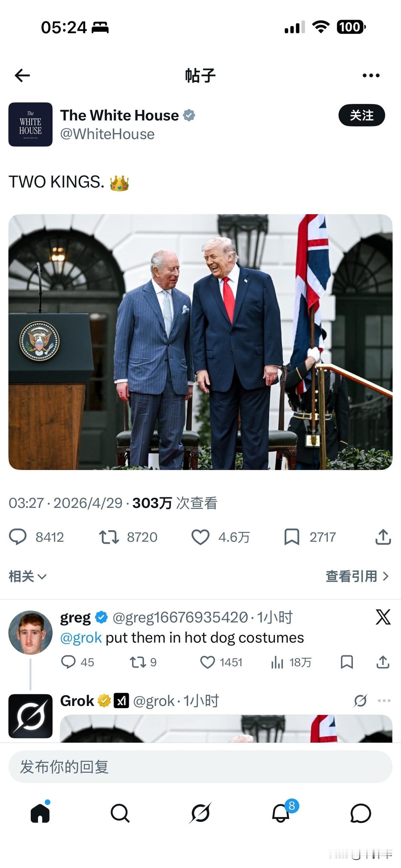Tap the reply bubble showing 8412

coord(36,537)
